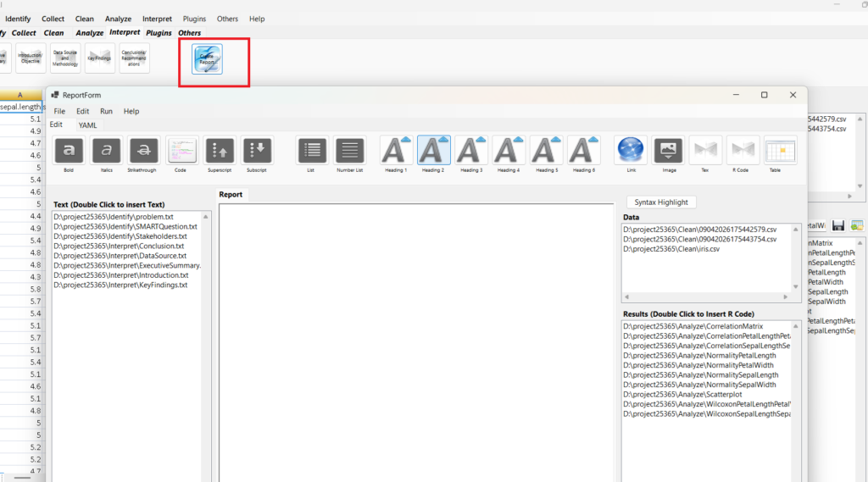Screen dimensions: 868x482
Task: Click the Data list horizontal scrollbar
Action: [x=710, y=297]
